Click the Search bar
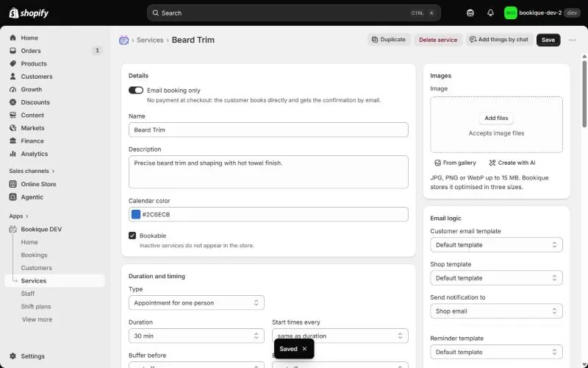Viewport: 588px width, 368px height. coord(293,13)
